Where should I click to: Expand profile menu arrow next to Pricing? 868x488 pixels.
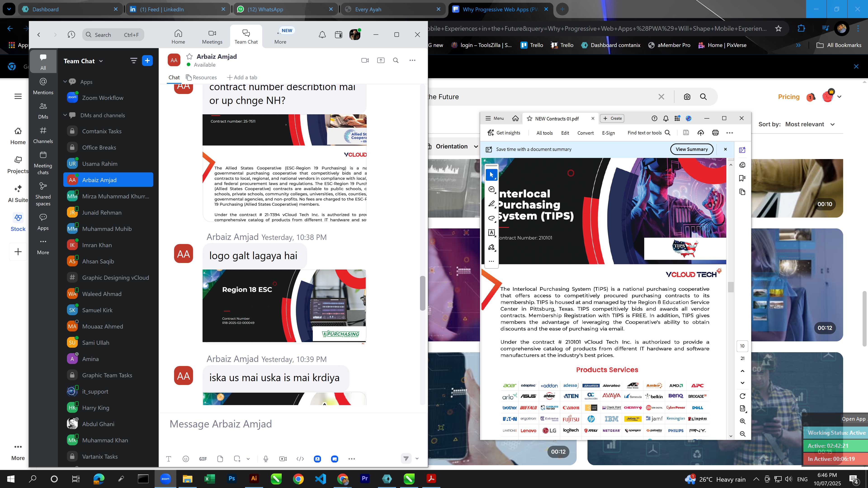point(839,97)
